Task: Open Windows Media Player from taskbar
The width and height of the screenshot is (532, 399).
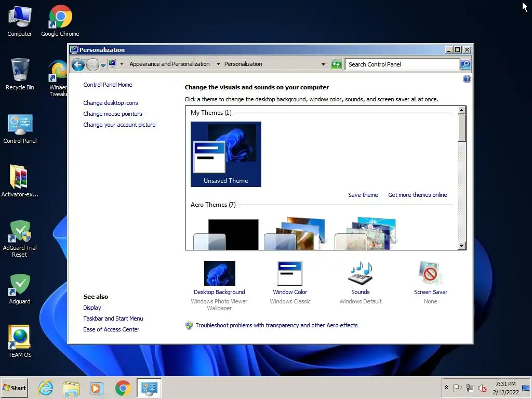Action: pyautogui.click(x=97, y=388)
